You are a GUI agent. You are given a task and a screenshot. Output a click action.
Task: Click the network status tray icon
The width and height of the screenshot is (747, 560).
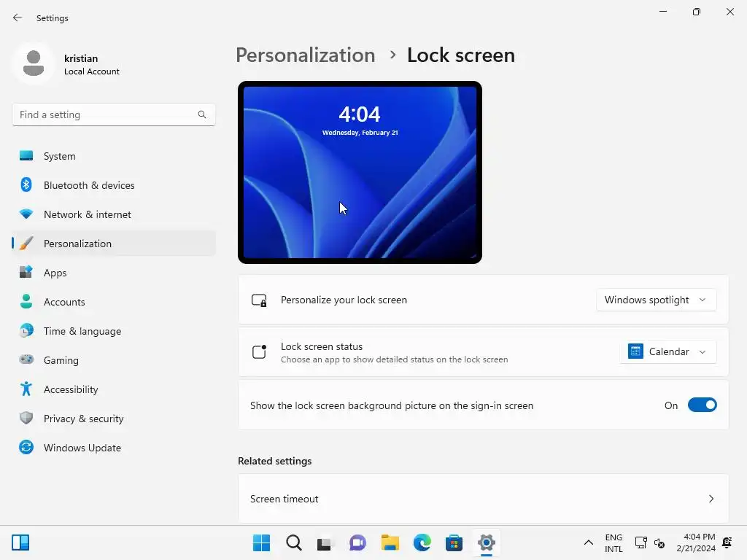click(640, 542)
